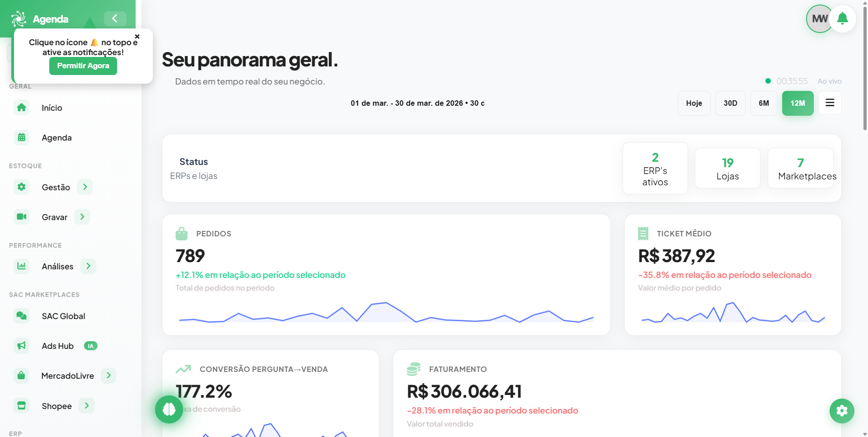Open the Início home icon
Viewport: 868px width, 437px height.
pyautogui.click(x=21, y=108)
